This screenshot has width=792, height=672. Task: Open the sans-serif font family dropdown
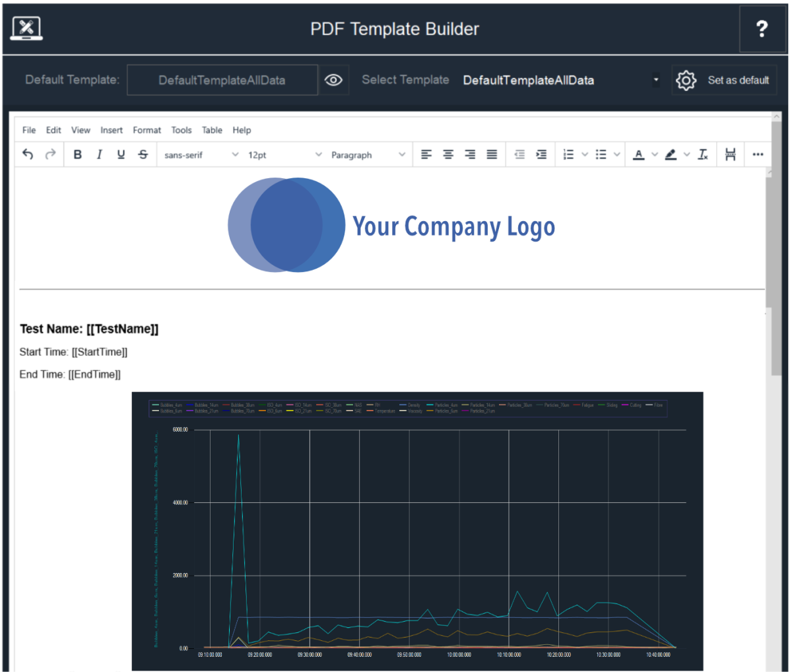coord(201,154)
